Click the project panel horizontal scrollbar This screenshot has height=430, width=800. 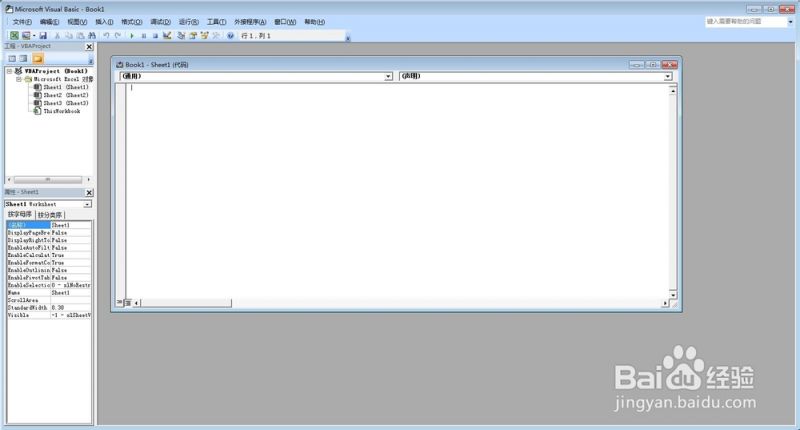pos(48,180)
